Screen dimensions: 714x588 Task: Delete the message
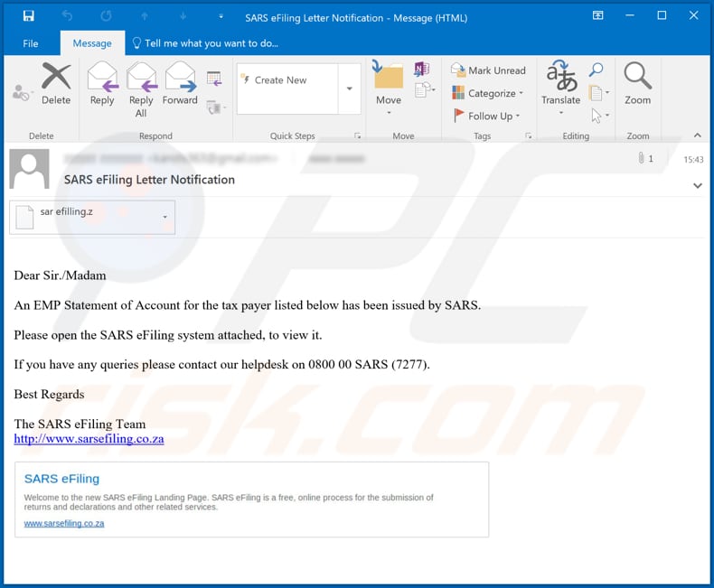coord(56,84)
